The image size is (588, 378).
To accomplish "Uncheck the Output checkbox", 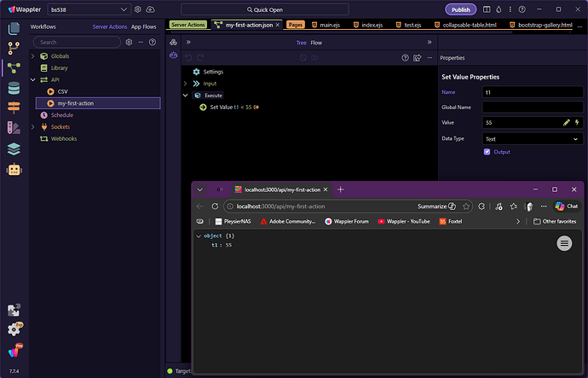I will tap(487, 152).
